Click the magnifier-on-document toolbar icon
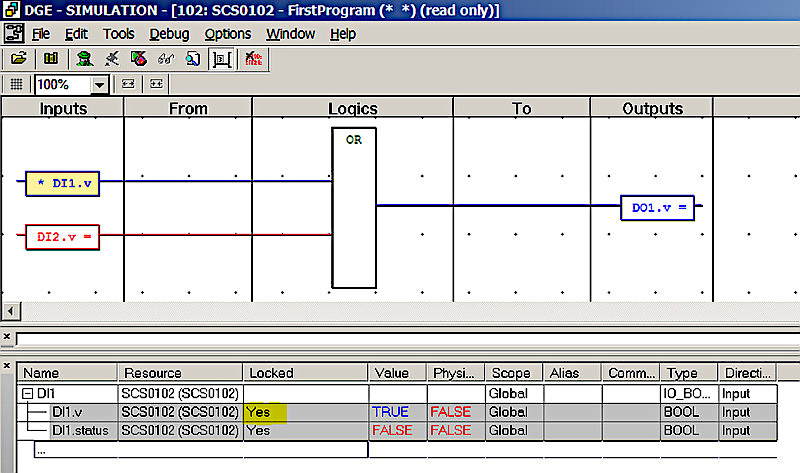800x473 pixels. tap(193, 59)
